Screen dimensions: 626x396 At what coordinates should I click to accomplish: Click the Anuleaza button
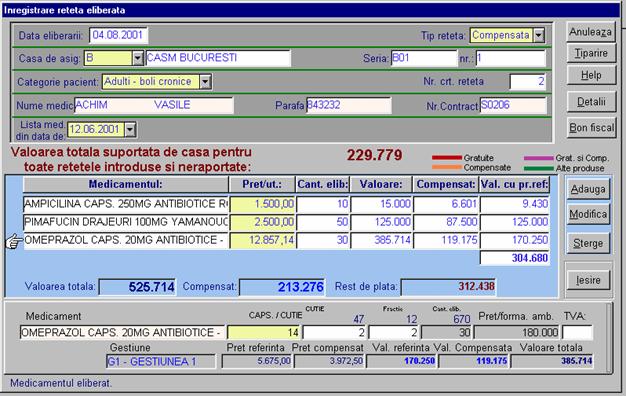pos(590,32)
